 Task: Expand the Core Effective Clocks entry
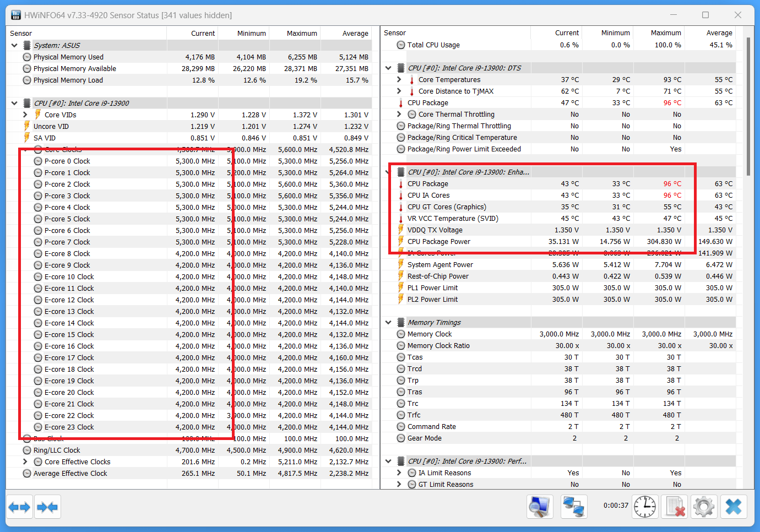click(x=25, y=462)
